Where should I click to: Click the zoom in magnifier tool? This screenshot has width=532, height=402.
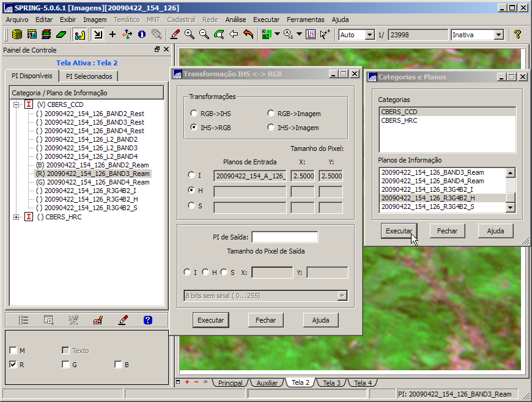pos(190,35)
